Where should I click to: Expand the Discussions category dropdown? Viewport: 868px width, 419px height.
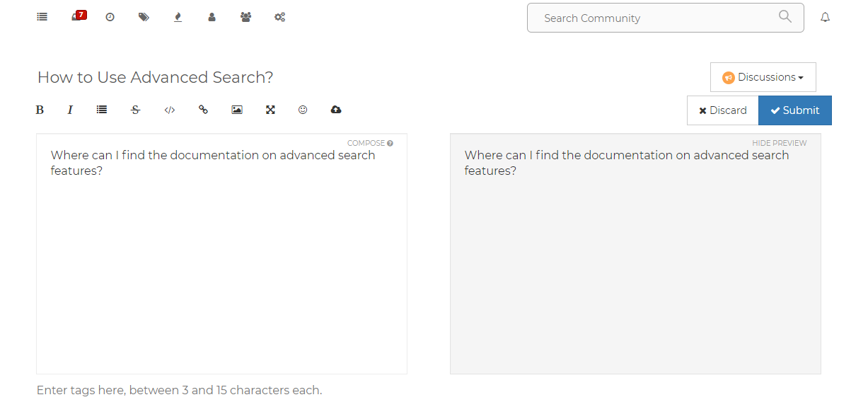click(763, 77)
